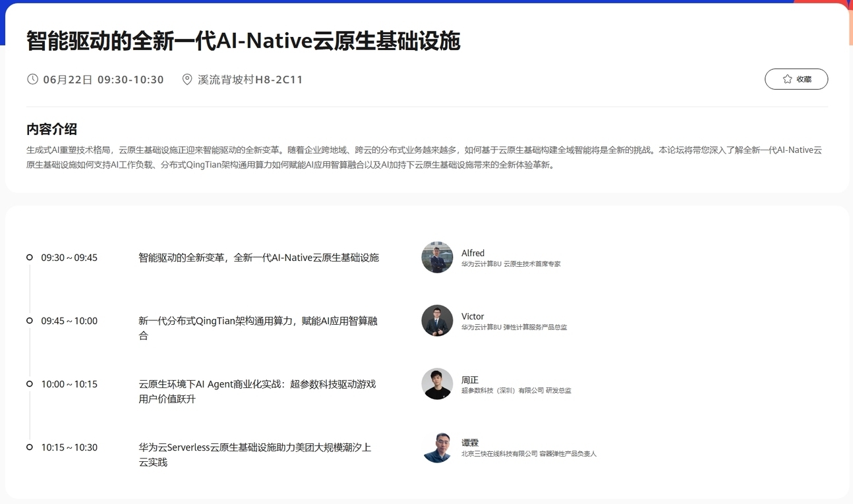Click the title 华为云计算BU 弹性计算服务产品总监
The height and width of the screenshot is (504, 853).
[514, 327]
